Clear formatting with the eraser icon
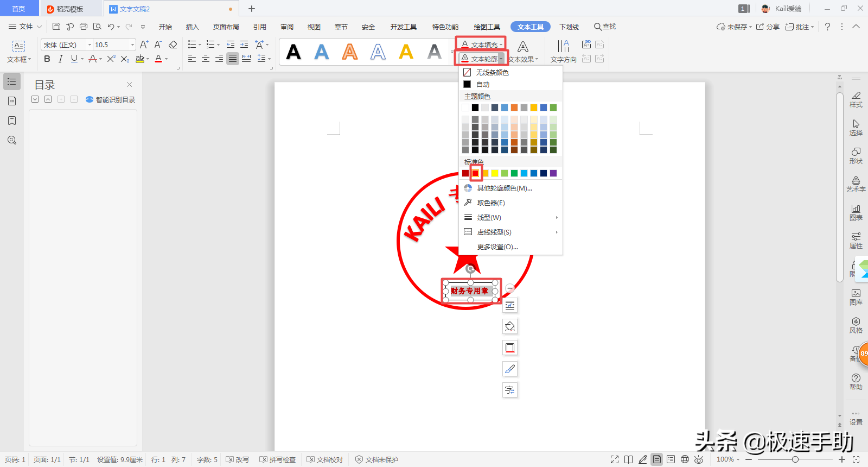The height and width of the screenshot is (467, 868). [x=173, y=45]
